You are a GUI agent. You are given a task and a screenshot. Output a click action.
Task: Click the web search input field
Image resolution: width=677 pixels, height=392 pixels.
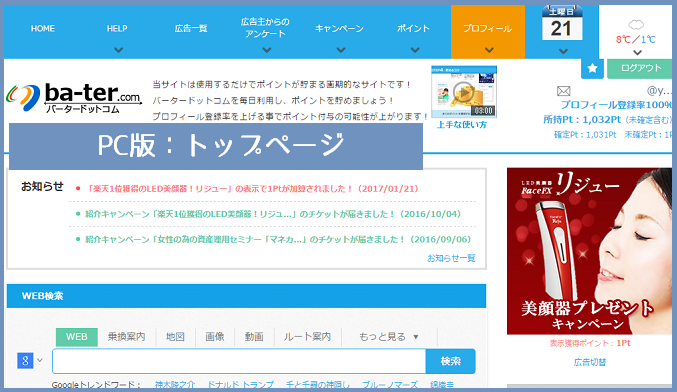coord(239,361)
